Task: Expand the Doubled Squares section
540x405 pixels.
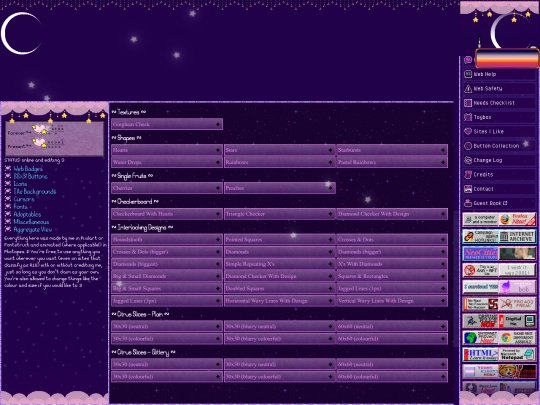Action: click(x=280, y=288)
